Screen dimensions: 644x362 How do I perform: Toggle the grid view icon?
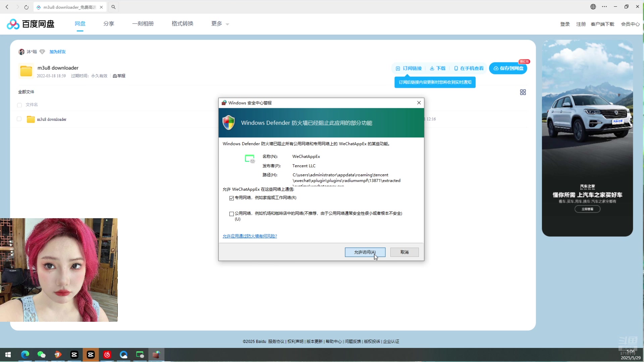(523, 92)
